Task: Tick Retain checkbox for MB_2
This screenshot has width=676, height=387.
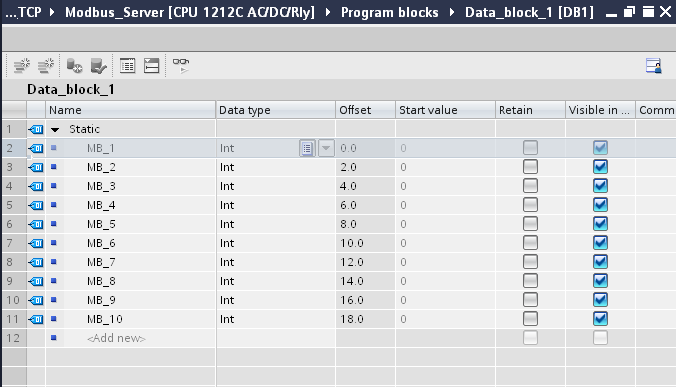Action: [530, 167]
